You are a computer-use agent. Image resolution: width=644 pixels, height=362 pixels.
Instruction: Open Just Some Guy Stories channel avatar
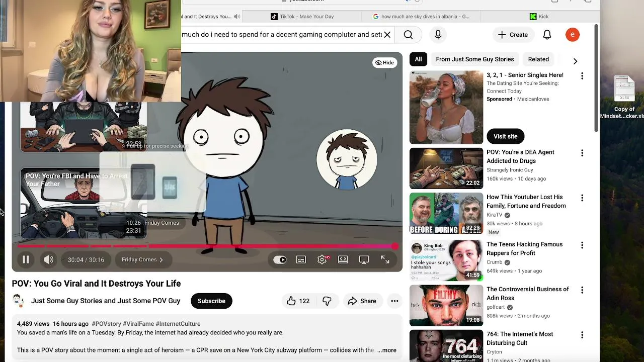(19, 301)
